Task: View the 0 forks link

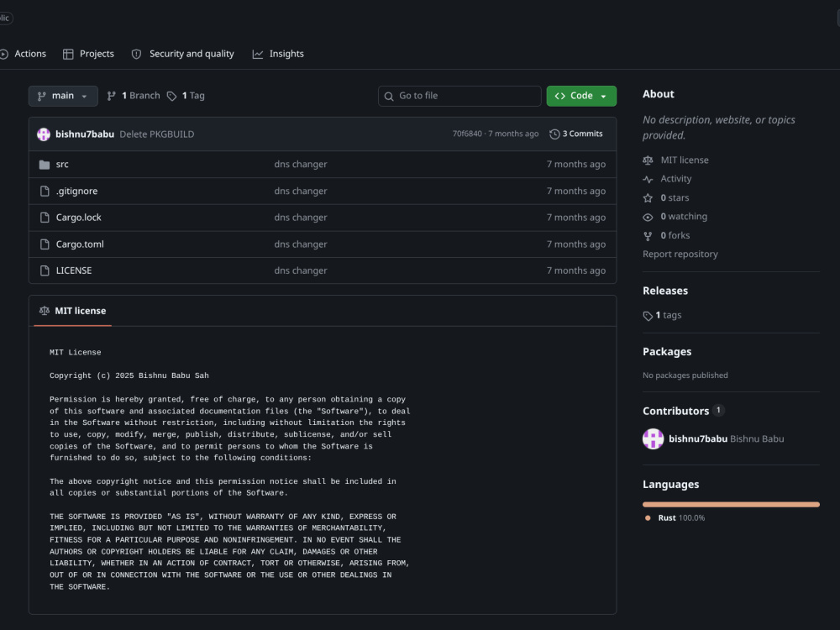Action: pos(675,235)
